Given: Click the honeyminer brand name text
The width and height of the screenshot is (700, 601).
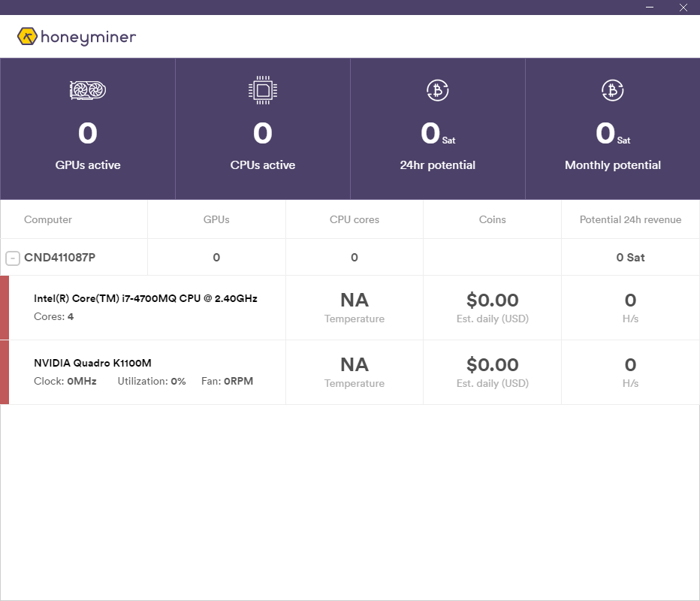Looking at the screenshot, I should [x=89, y=37].
